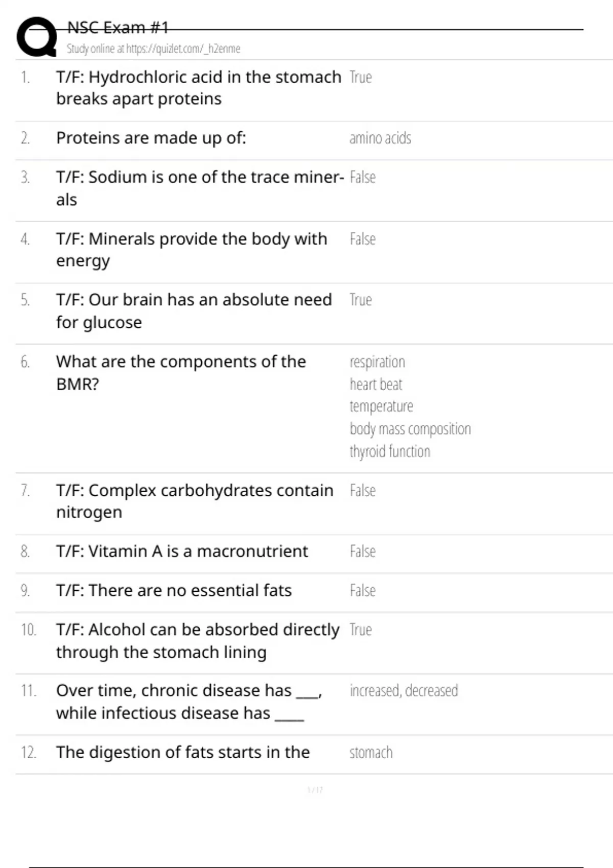Click the Quizlet Q logo icon
The height and width of the screenshot is (868, 613).
pyautogui.click(x=37, y=37)
